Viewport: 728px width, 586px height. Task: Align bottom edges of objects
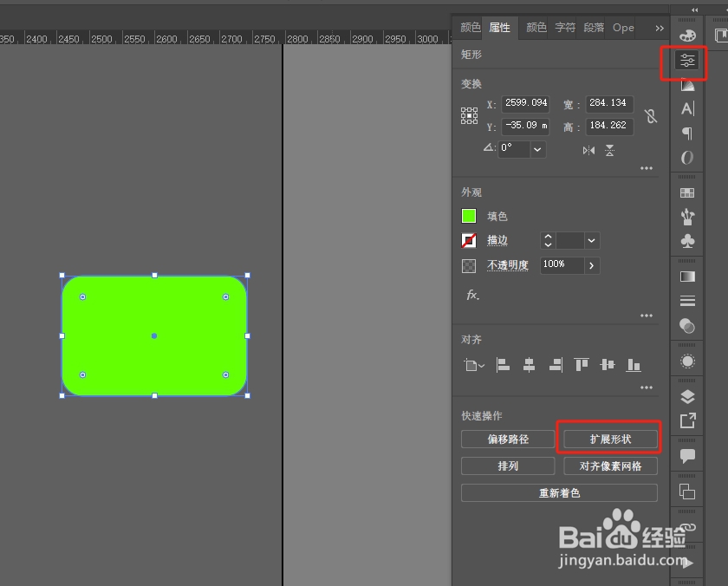click(x=634, y=365)
